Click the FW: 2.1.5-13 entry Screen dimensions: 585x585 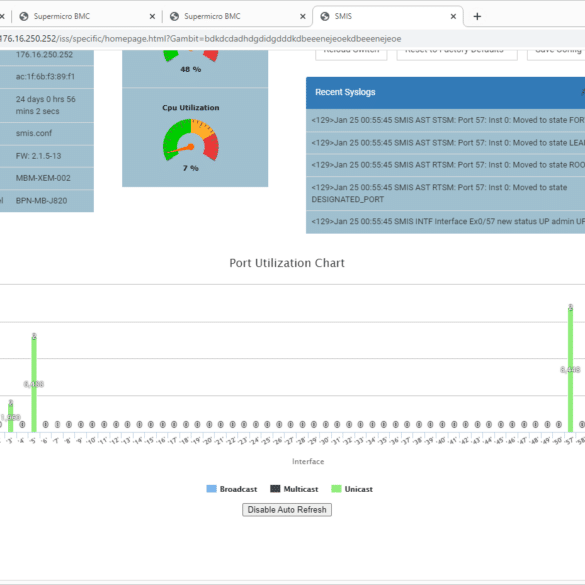click(x=38, y=156)
